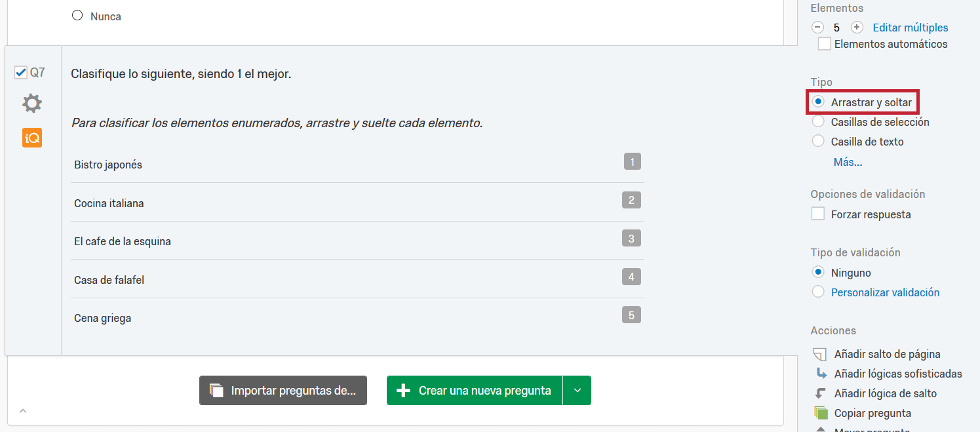Increase element count with plus icon

857,28
